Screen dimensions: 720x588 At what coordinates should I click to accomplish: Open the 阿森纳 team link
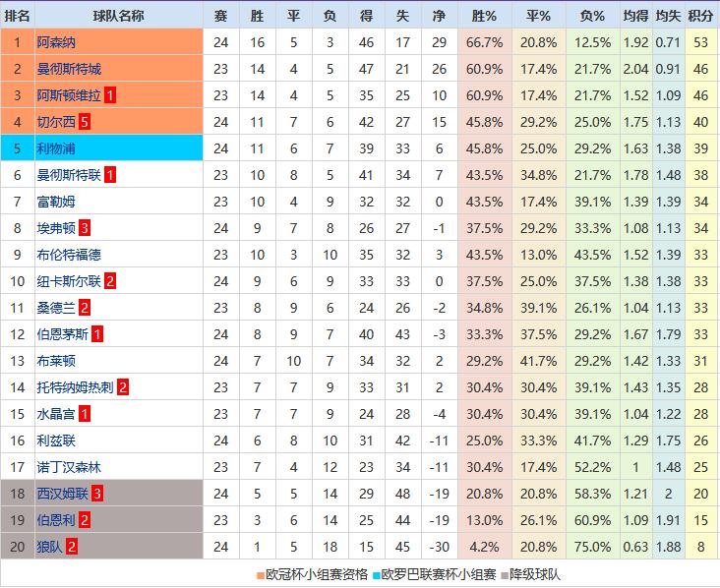coord(56,42)
